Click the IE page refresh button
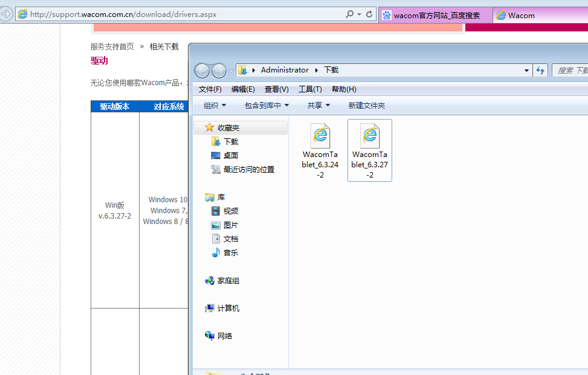Image resolution: width=588 pixels, height=375 pixels. (369, 14)
